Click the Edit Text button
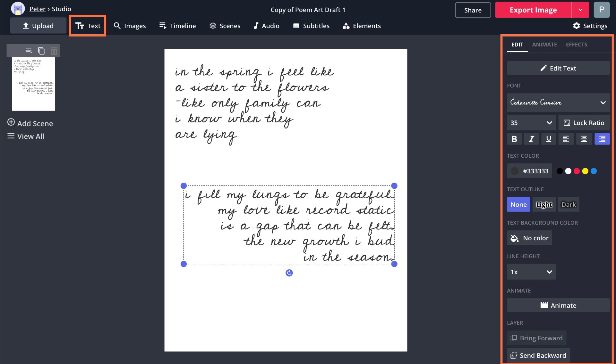The height and width of the screenshot is (364, 616). [x=558, y=68]
